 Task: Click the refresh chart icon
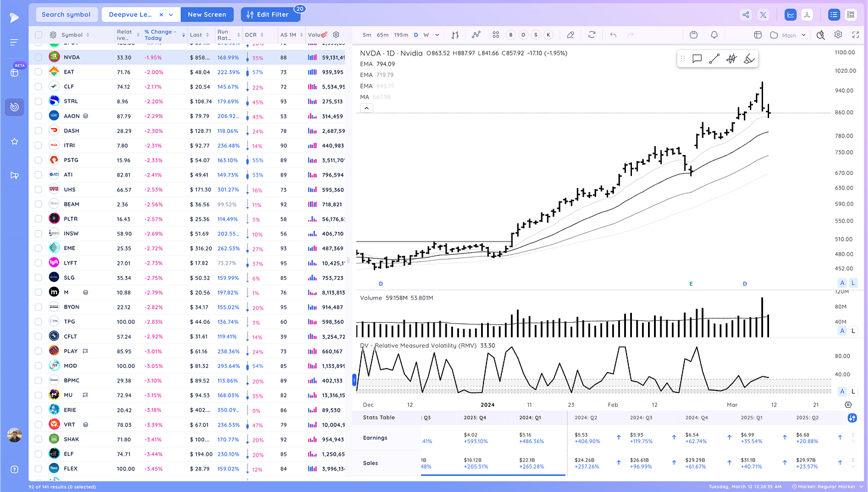591,35
